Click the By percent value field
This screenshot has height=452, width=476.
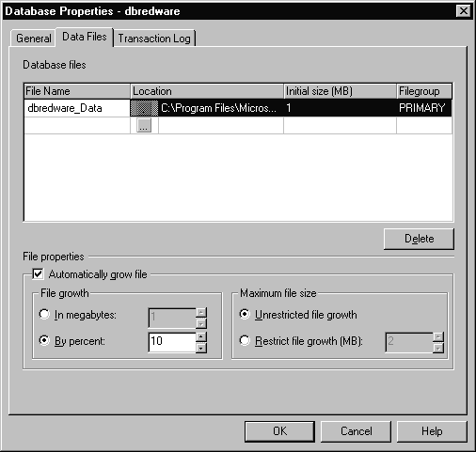tap(172, 342)
